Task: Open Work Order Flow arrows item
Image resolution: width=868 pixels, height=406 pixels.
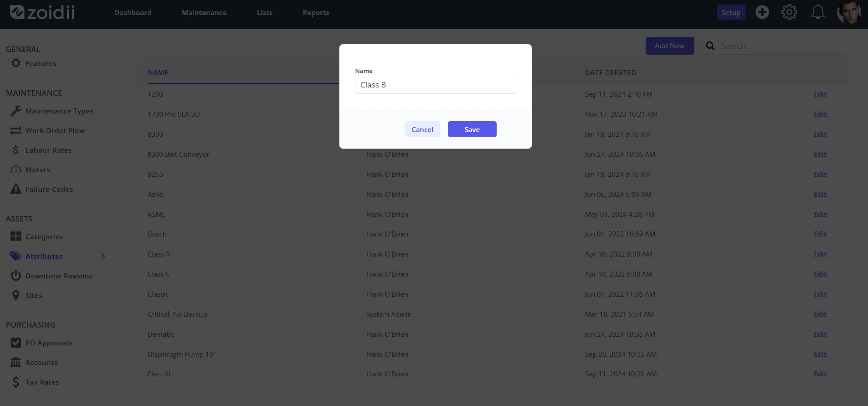Action: pos(16,130)
